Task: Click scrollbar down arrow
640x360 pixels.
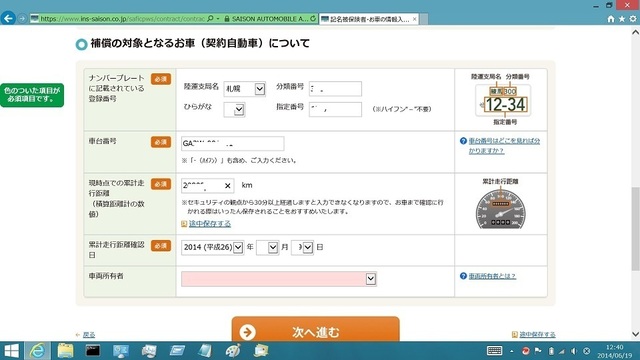Action: [x=636, y=334]
